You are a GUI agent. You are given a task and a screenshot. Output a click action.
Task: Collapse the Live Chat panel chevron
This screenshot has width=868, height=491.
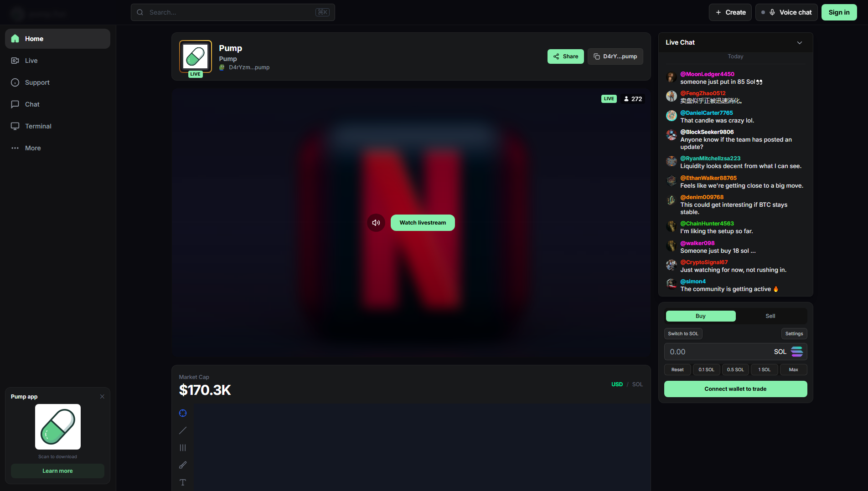(x=799, y=42)
